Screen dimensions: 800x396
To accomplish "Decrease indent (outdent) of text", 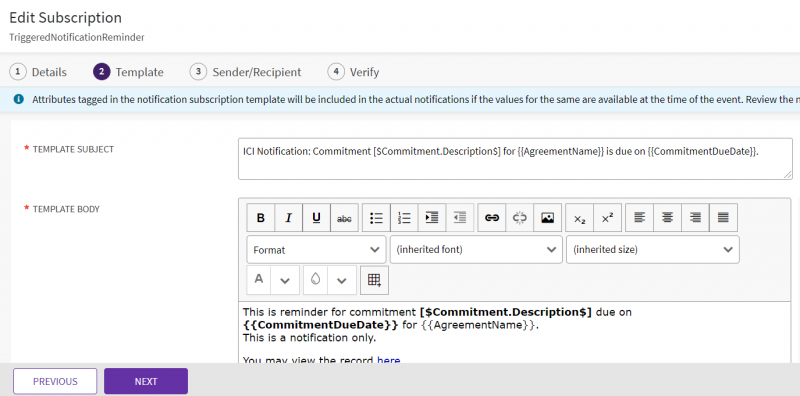I will (460, 218).
